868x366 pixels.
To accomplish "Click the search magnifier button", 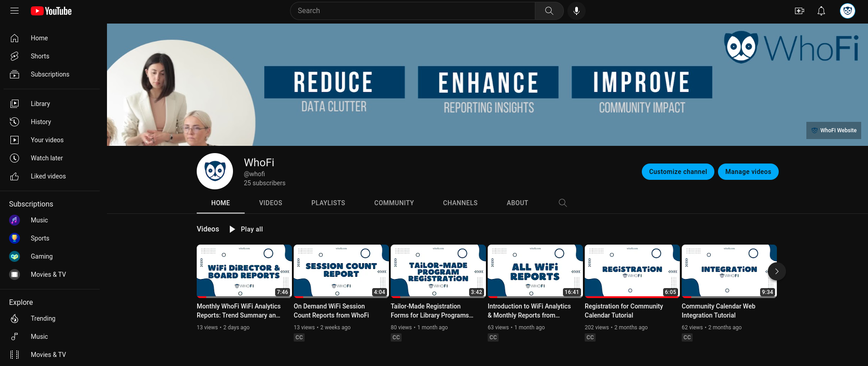I will [x=549, y=11].
